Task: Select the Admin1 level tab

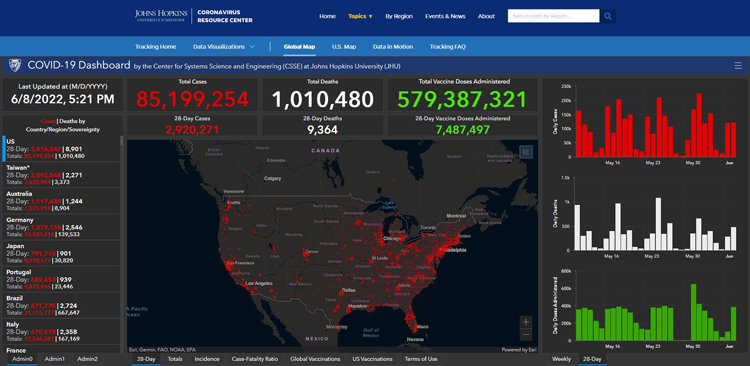Action: (55, 359)
